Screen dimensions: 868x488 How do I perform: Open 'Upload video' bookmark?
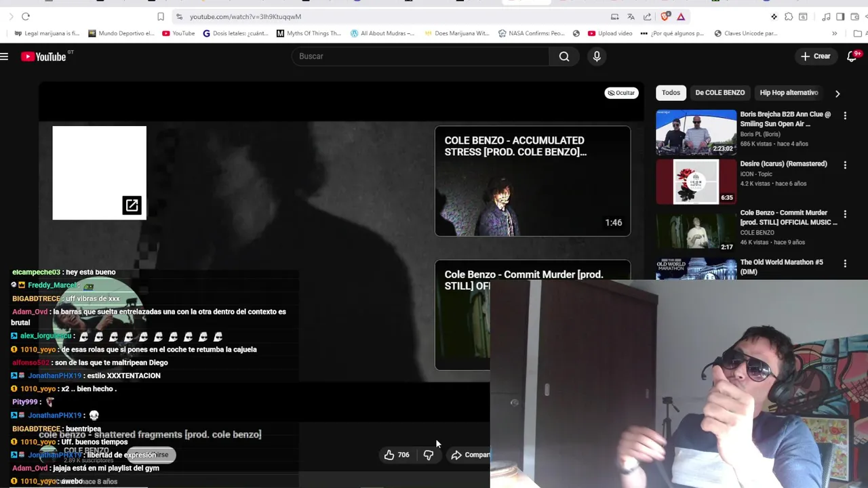(x=610, y=33)
